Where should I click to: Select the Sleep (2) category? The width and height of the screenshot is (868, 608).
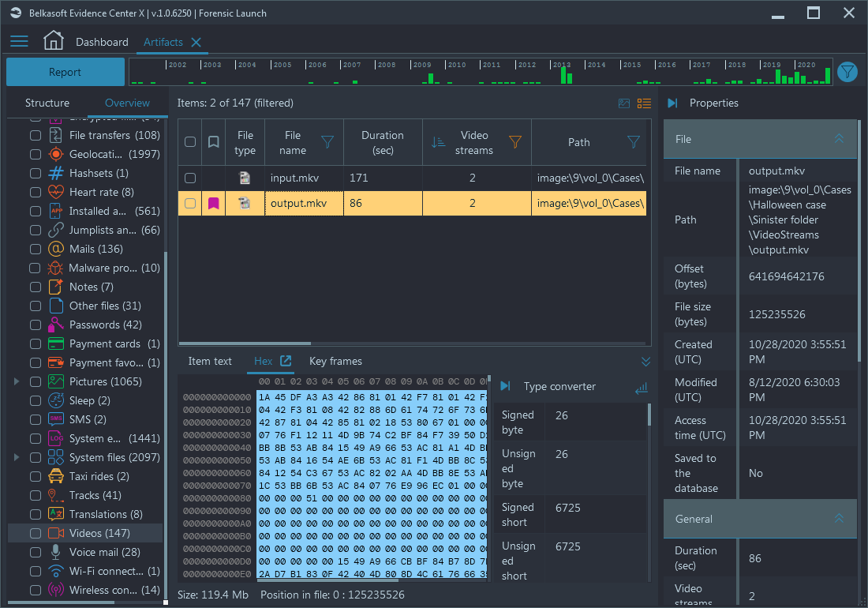90,400
